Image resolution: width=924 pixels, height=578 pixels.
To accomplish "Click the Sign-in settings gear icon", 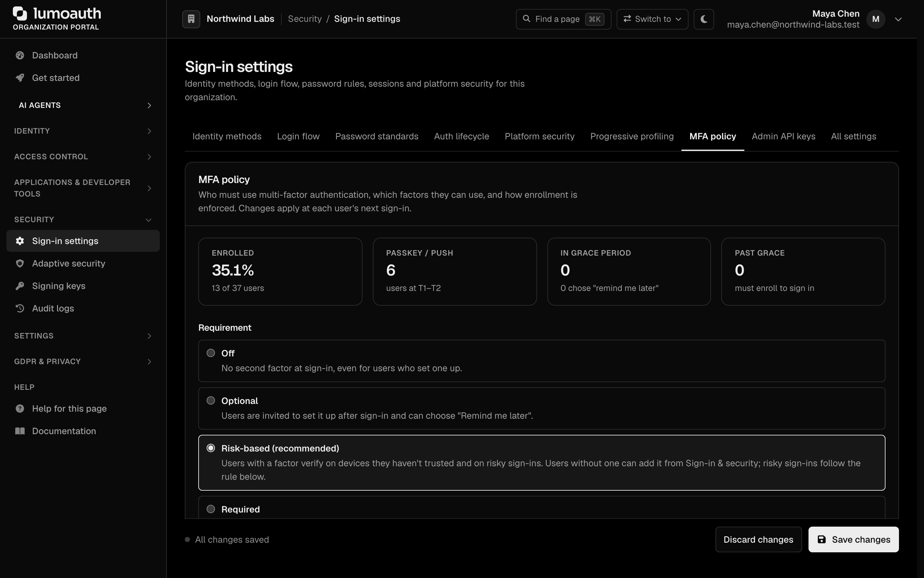I will point(20,241).
